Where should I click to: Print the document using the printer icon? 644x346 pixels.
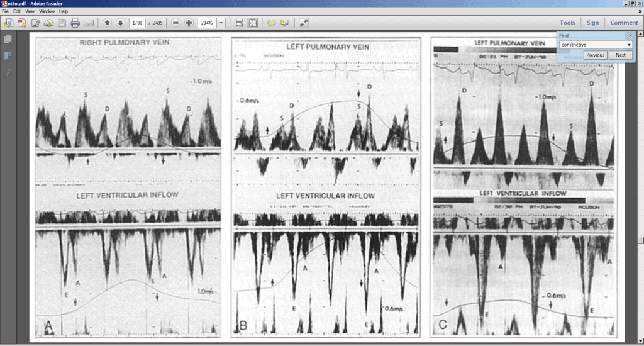click(75, 23)
